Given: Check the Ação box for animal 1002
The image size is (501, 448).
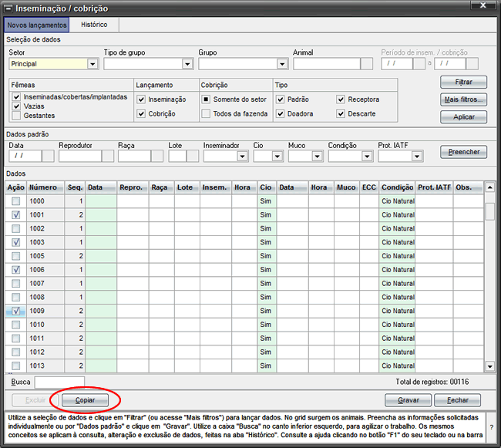Looking at the screenshot, I should [x=15, y=228].
